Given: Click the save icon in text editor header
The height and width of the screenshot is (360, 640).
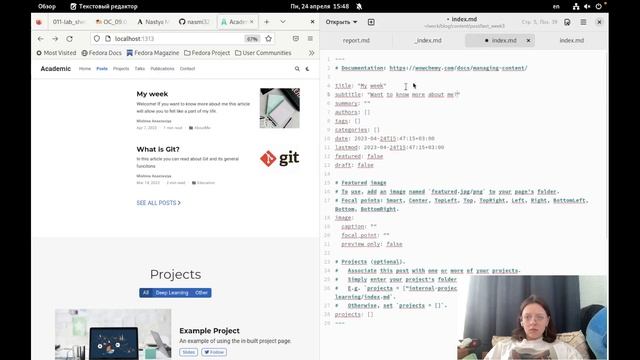Looking at the screenshot, I should [567, 22].
